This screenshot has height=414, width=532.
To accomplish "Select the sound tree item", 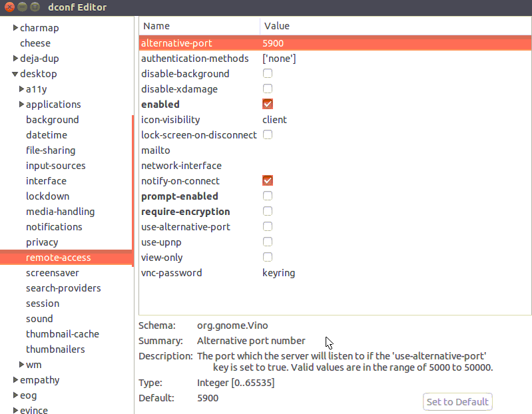I will 39,319.
